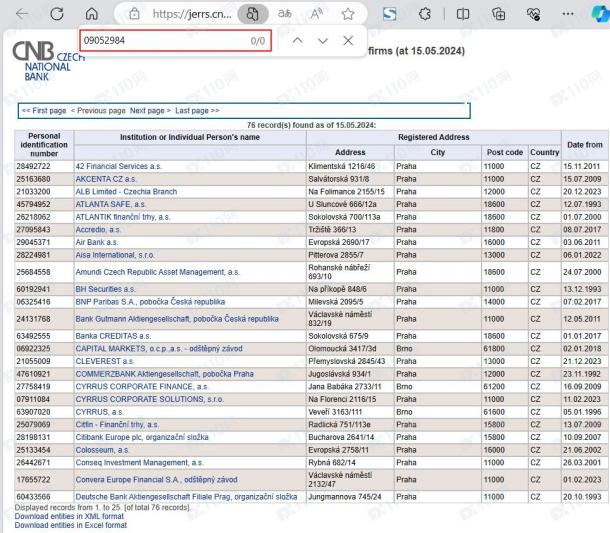This screenshot has width=610, height=533.
Task: Go to First page link
Action: pos(44,110)
